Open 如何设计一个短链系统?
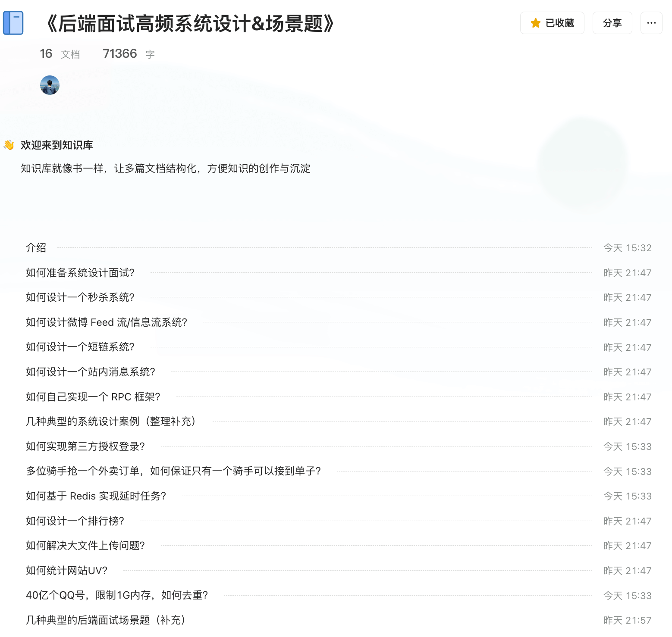The width and height of the screenshot is (672, 637). pos(80,347)
